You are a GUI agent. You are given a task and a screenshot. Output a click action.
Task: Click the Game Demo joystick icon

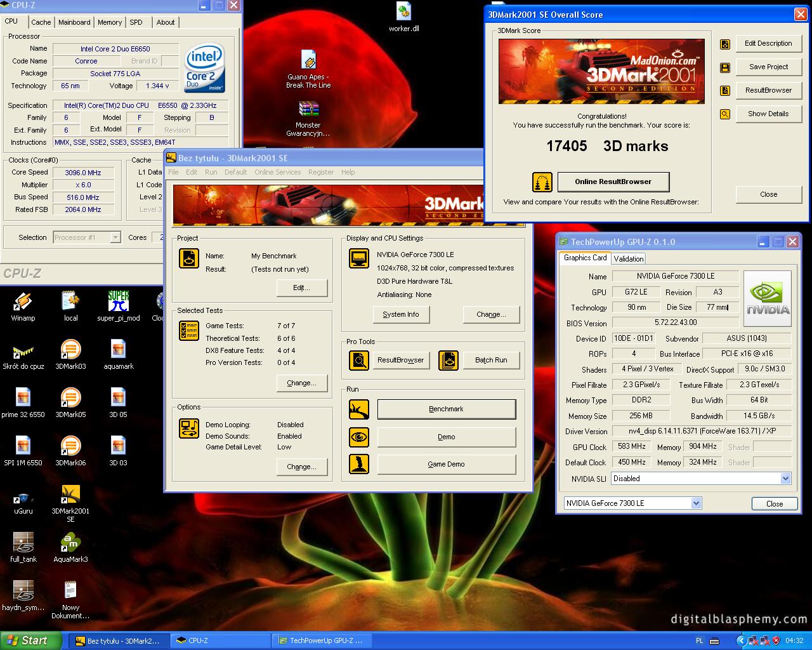[x=359, y=464]
